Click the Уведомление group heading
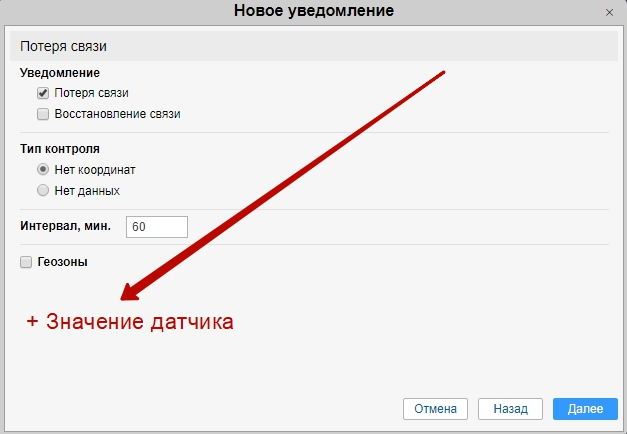 point(60,73)
